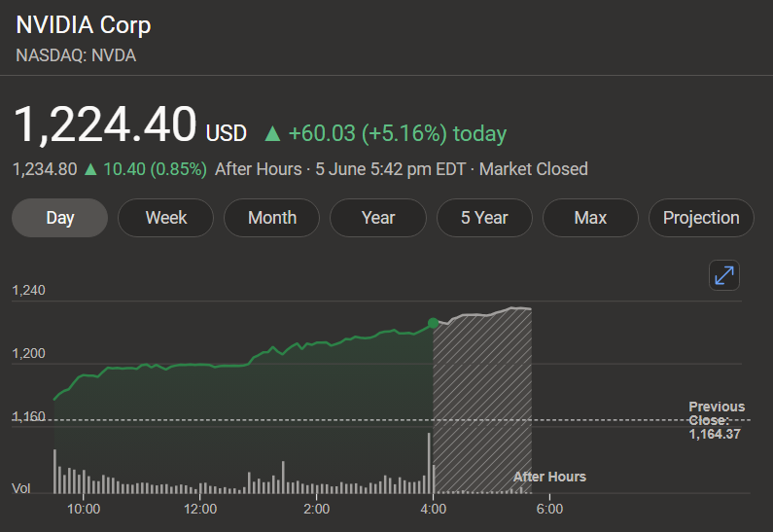Open the Projection view
773x532 pixels.
(x=701, y=218)
